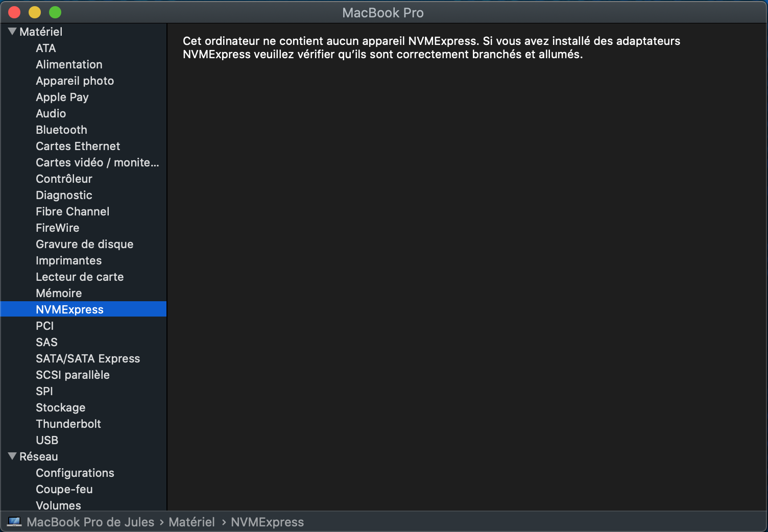Zoom the window with the green button
Viewport: 768px width, 532px height.
coord(55,12)
